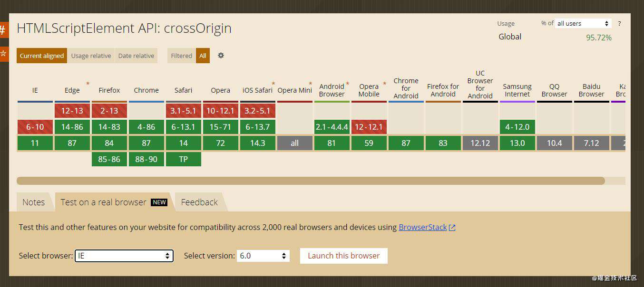Screen dimensions: 644x287
Task: Click the Opera Mobile column header
Action: click(x=369, y=90)
